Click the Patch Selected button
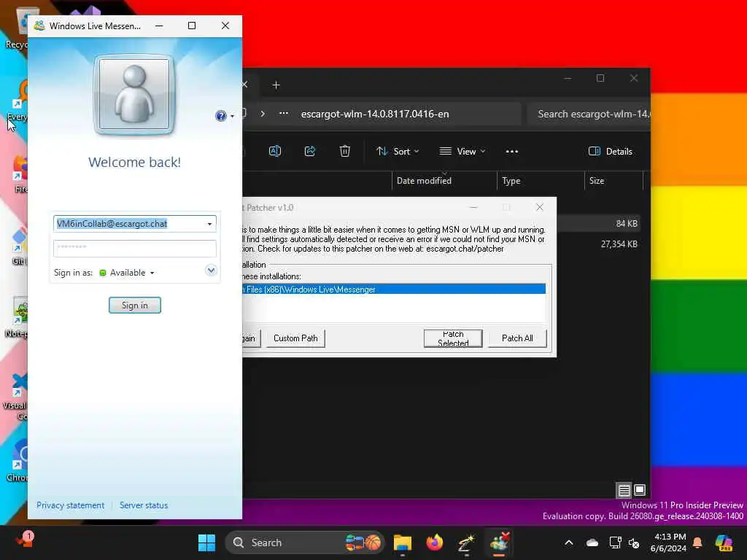Image resolution: width=747 pixels, height=560 pixels. (x=453, y=338)
